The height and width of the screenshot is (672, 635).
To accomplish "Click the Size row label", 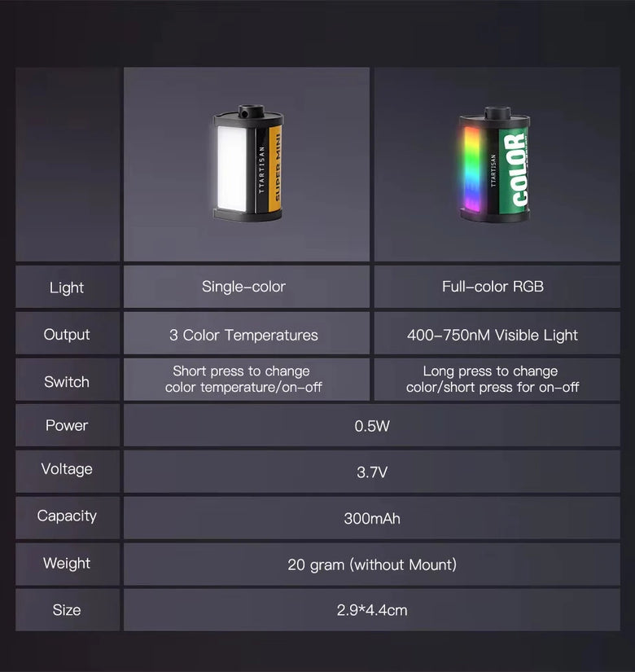I will [x=67, y=610].
